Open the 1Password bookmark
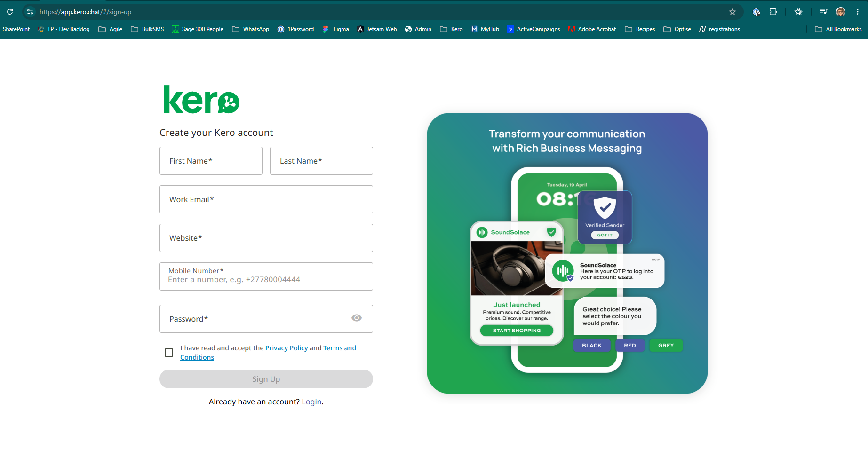 coord(295,29)
